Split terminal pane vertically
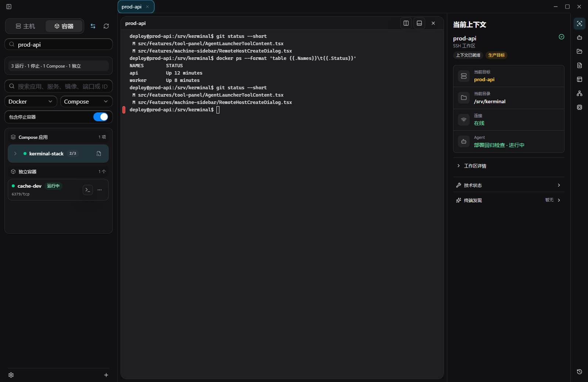Viewport: 588px width, 382px height. [406, 23]
